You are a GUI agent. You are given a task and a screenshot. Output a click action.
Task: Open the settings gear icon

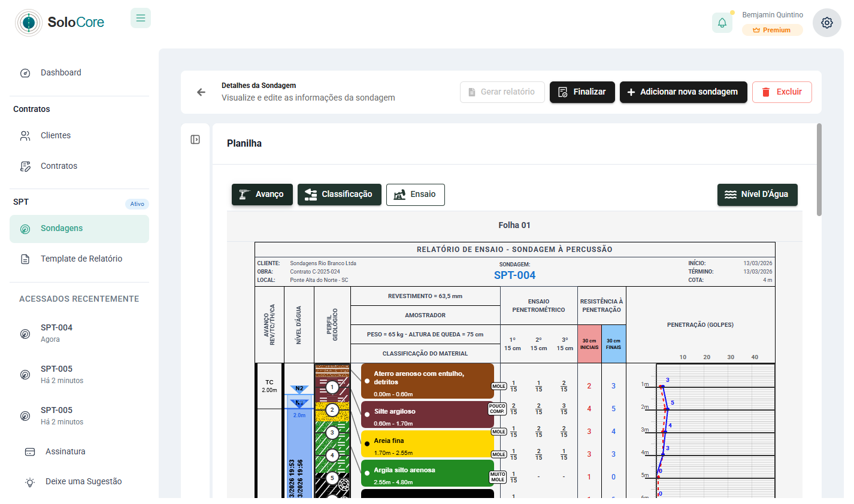point(827,23)
